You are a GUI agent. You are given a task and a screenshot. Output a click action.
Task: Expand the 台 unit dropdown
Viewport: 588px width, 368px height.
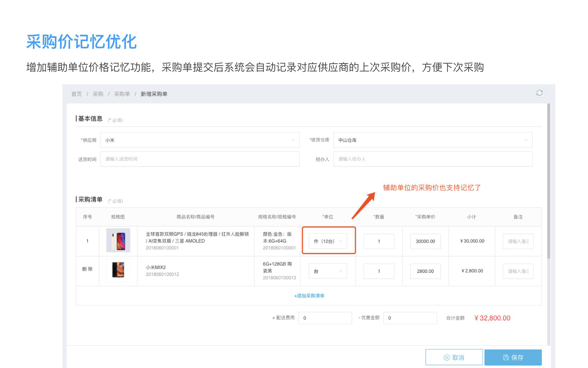click(x=328, y=271)
